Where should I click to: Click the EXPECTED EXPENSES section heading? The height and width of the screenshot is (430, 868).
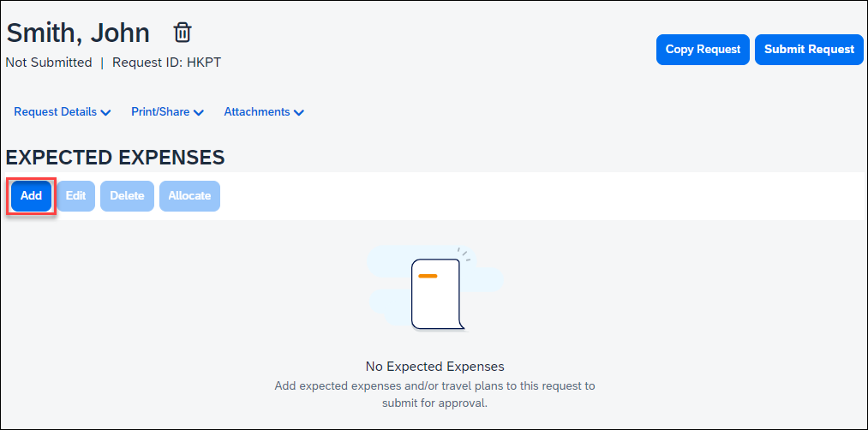(x=115, y=158)
